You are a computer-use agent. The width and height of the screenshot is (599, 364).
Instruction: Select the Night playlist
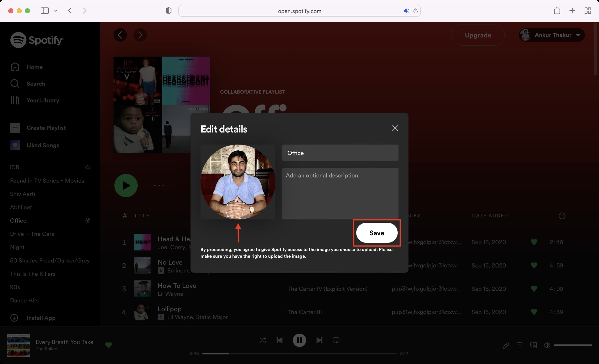pyautogui.click(x=17, y=247)
